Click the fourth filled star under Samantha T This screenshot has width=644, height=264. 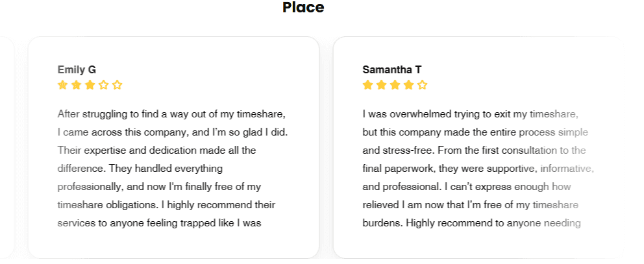pyautogui.click(x=409, y=85)
